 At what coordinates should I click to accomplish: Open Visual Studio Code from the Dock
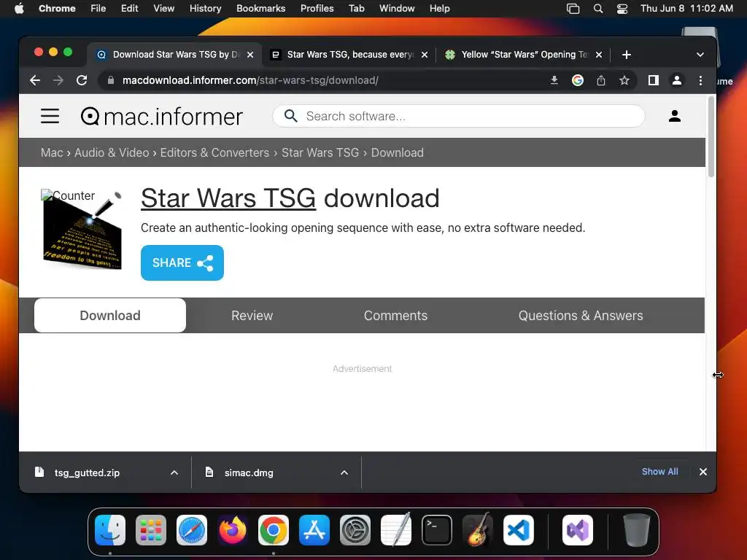(x=519, y=530)
